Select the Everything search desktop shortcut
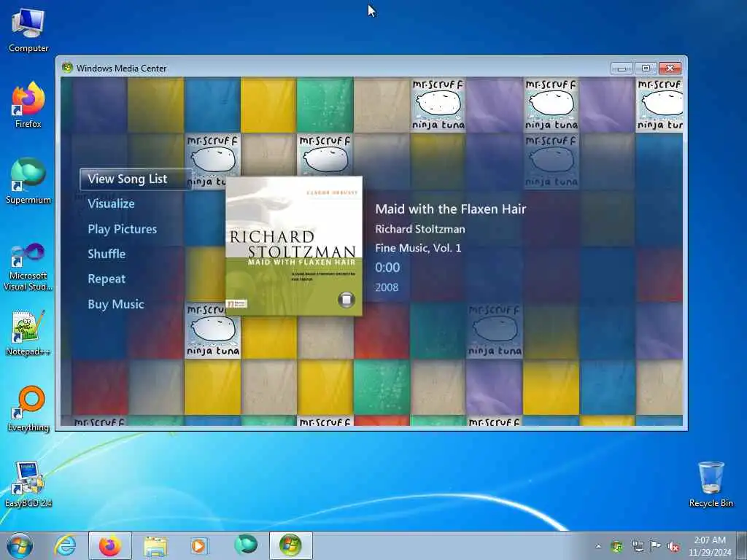 (x=28, y=408)
